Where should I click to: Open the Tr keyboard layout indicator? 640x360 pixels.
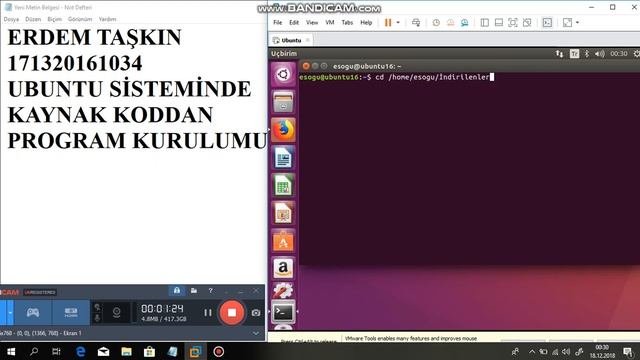[x=574, y=53]
